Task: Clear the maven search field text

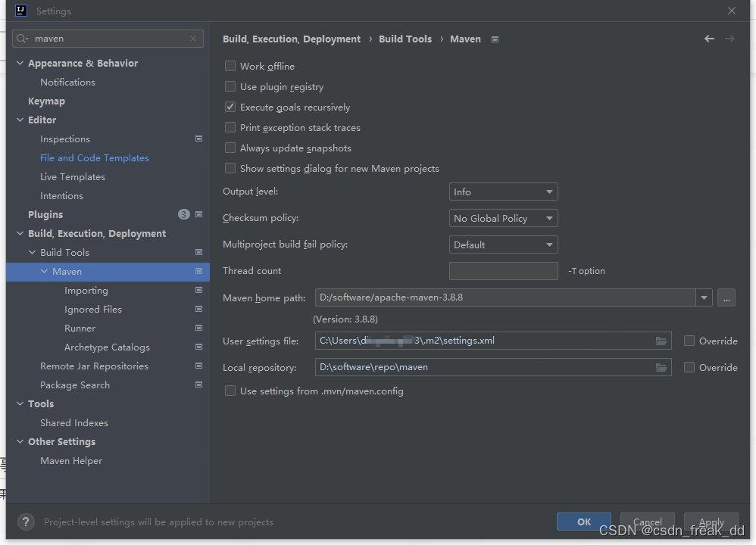Action: 193,39
